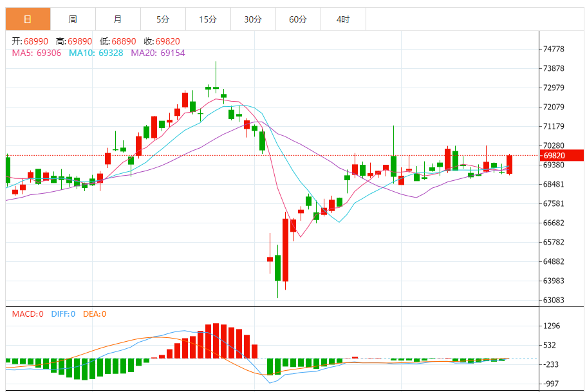Click the 72079 price axis label
This screenshot has height=392, width=587.
point(554,107)
